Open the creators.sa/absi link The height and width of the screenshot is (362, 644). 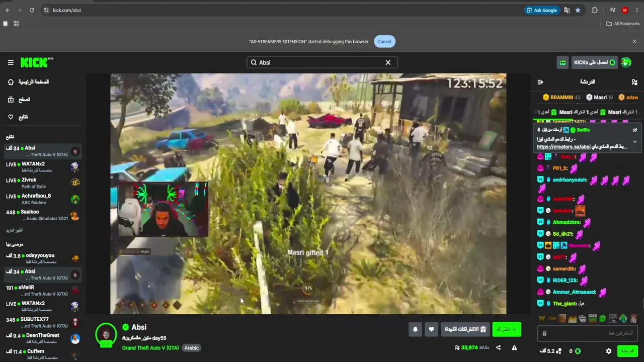(x=563, y=147)
